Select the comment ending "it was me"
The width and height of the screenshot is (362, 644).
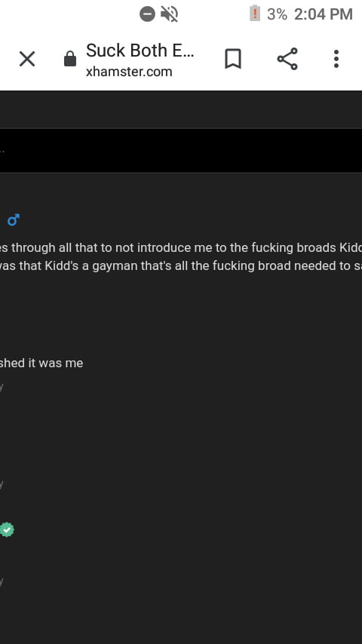coord(41,363)
